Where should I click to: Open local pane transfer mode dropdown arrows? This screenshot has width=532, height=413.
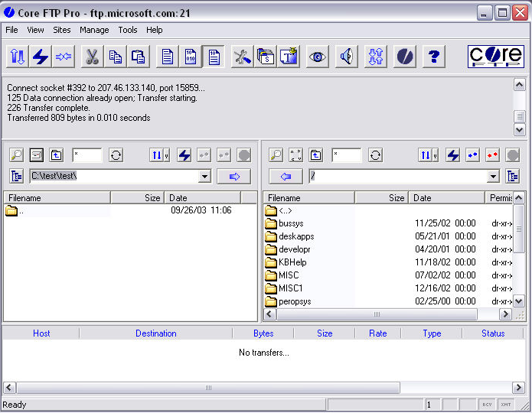point(159,155)
